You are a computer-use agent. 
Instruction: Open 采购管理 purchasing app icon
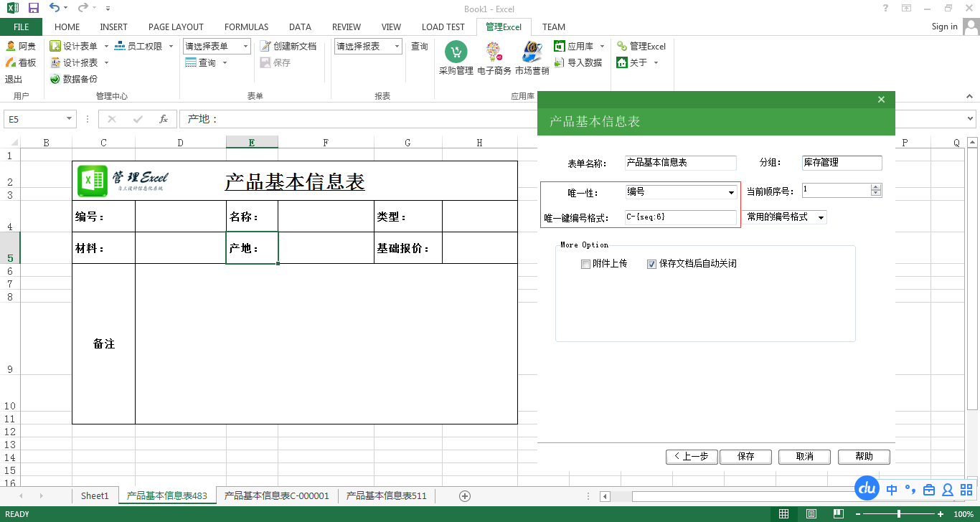click(x=456, y=52)
